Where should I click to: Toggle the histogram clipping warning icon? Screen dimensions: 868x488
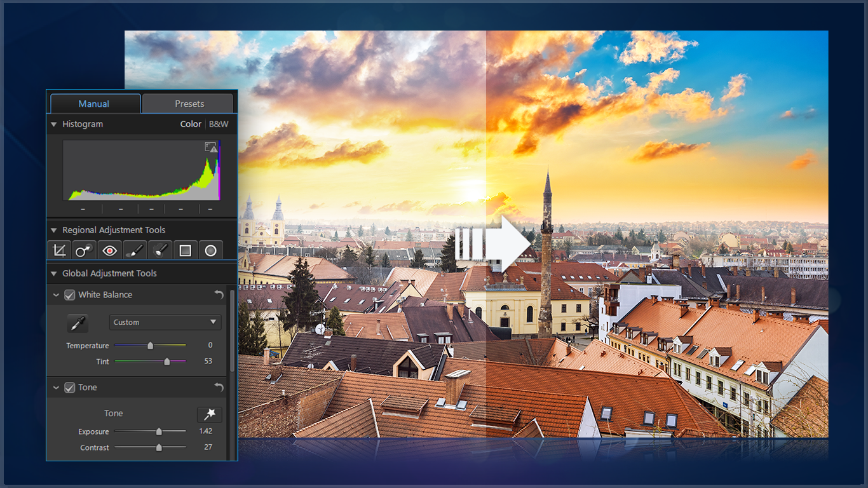211,147
